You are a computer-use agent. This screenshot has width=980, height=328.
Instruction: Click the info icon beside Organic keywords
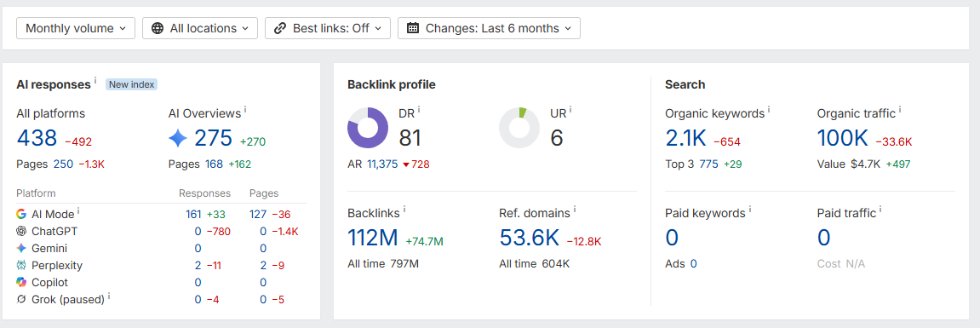point(769,110)
